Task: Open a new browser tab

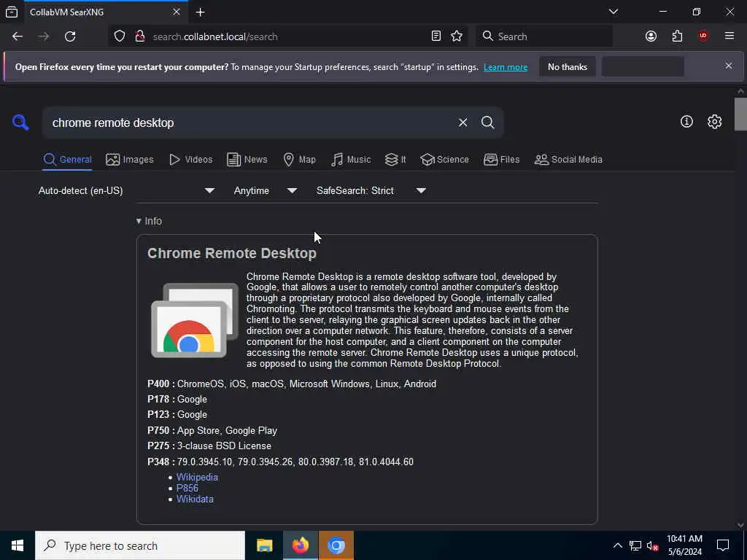Action: [x=201, y=12]
